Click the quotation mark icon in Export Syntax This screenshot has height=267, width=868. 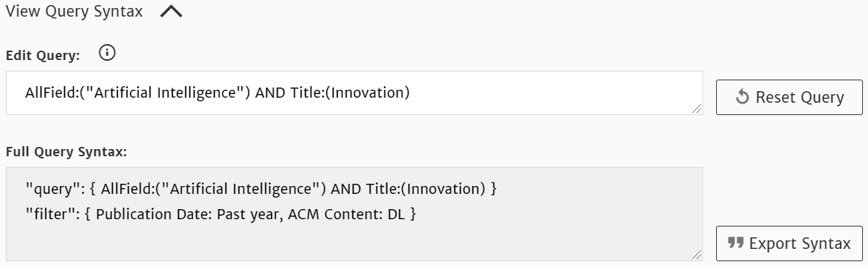(x=736, y=243)
